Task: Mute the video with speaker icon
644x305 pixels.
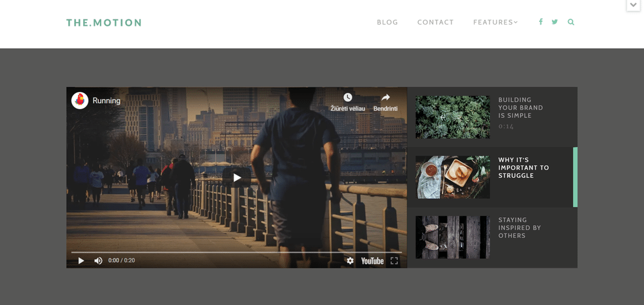Action: [x=98, y=261]
